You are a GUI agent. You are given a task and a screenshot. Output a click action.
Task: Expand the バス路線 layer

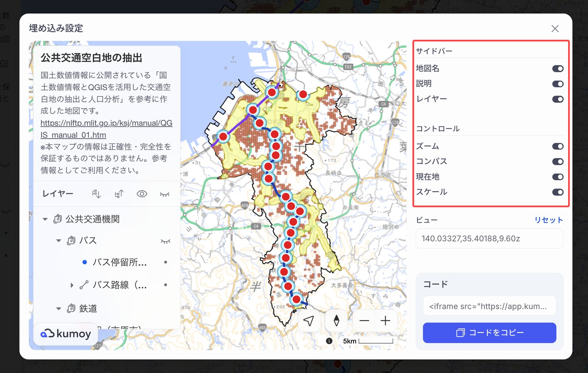pos(72,285)
